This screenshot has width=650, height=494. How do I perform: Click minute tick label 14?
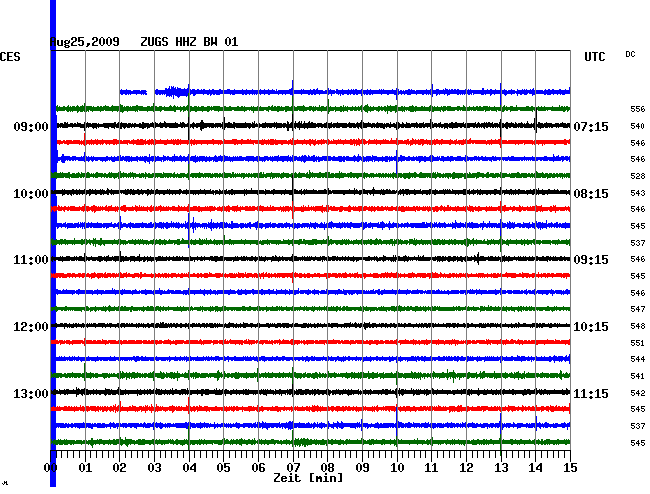(536, 468)
